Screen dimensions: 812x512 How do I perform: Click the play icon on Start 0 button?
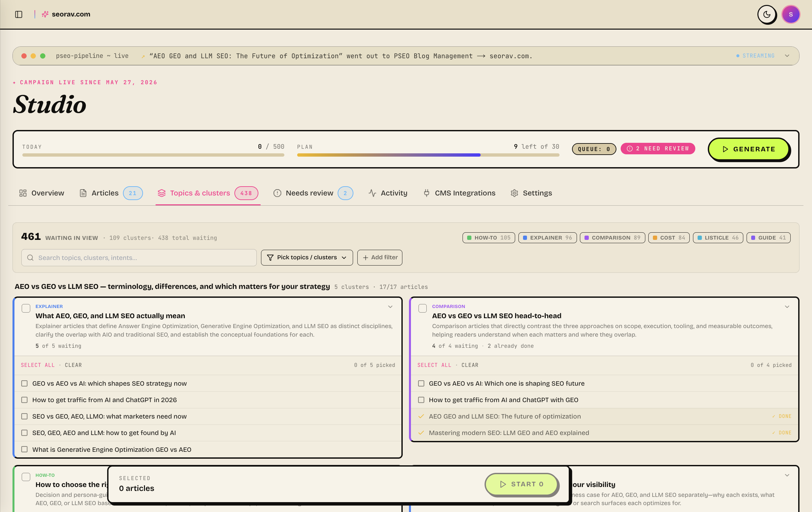[503, 484]
